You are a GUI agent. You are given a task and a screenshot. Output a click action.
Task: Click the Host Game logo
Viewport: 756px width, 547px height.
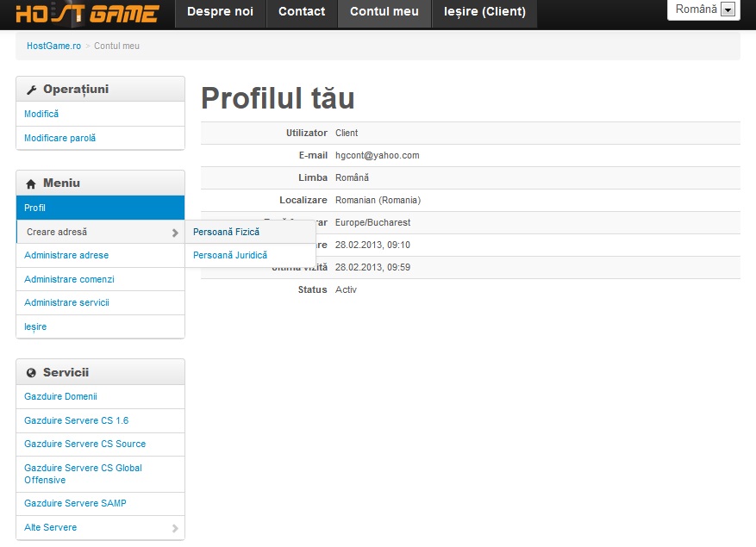click(87, 14)
